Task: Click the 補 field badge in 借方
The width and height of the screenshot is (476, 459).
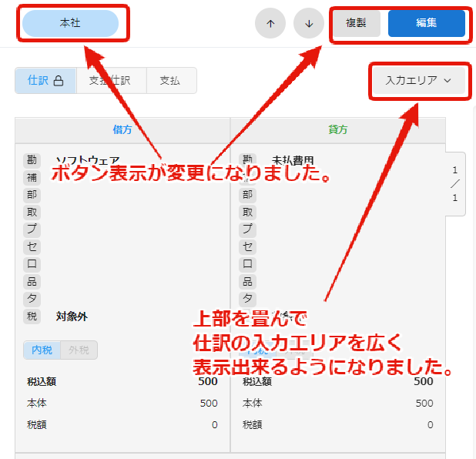Action: 32,177
